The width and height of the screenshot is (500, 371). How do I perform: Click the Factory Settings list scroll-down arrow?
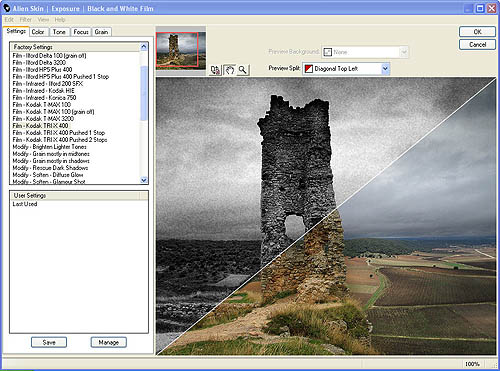[144, 180]
